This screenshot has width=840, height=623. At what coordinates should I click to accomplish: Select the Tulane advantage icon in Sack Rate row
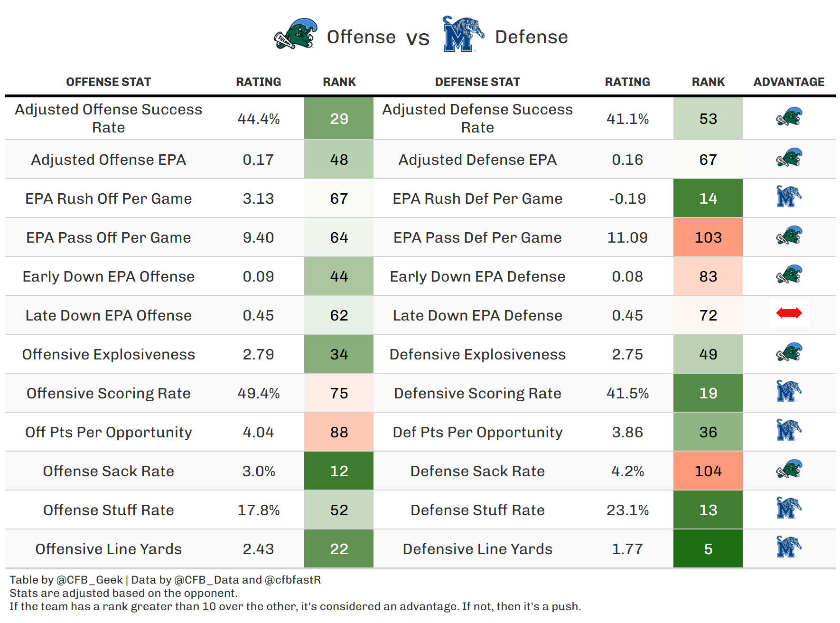click(x=789, y=469)
